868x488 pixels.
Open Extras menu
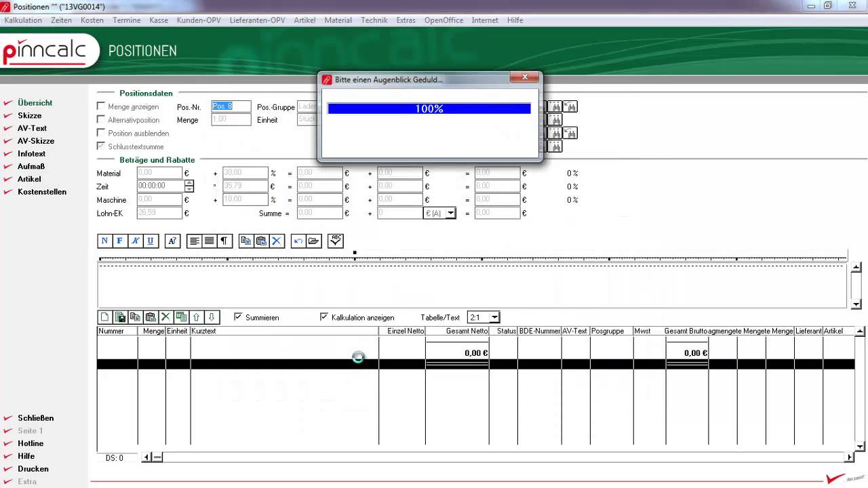[x=406, y=20]
